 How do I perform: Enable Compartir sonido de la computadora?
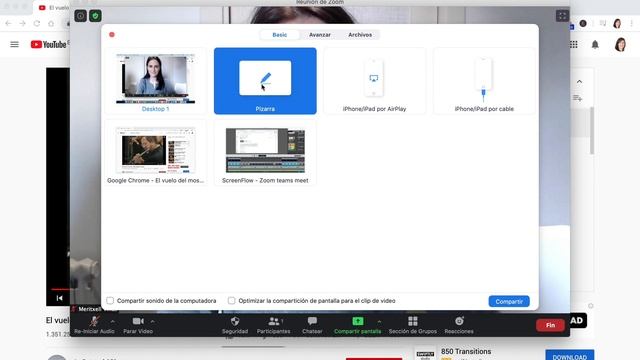pos(110,300)
